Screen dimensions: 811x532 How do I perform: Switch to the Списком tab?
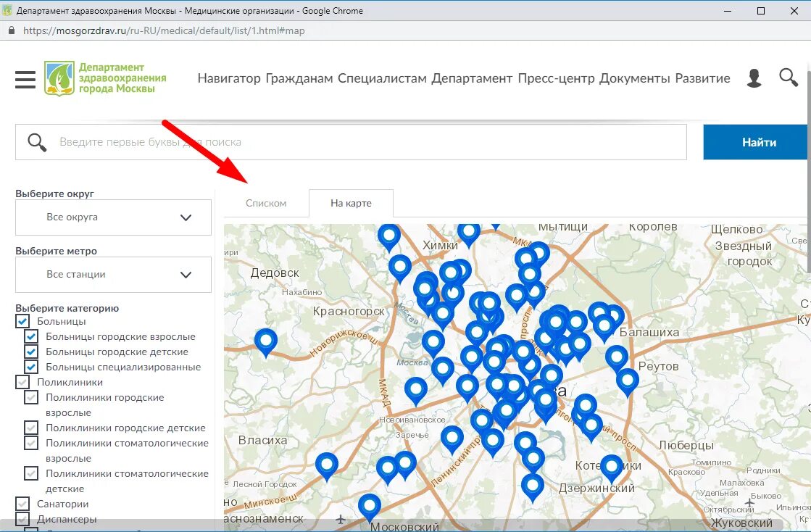(266, 203)
